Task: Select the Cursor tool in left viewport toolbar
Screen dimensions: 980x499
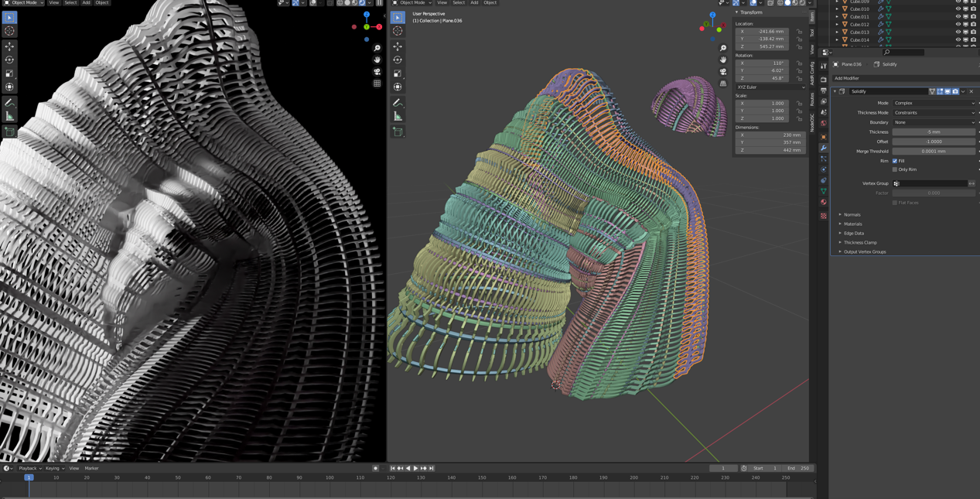Action: pos(9,31)
